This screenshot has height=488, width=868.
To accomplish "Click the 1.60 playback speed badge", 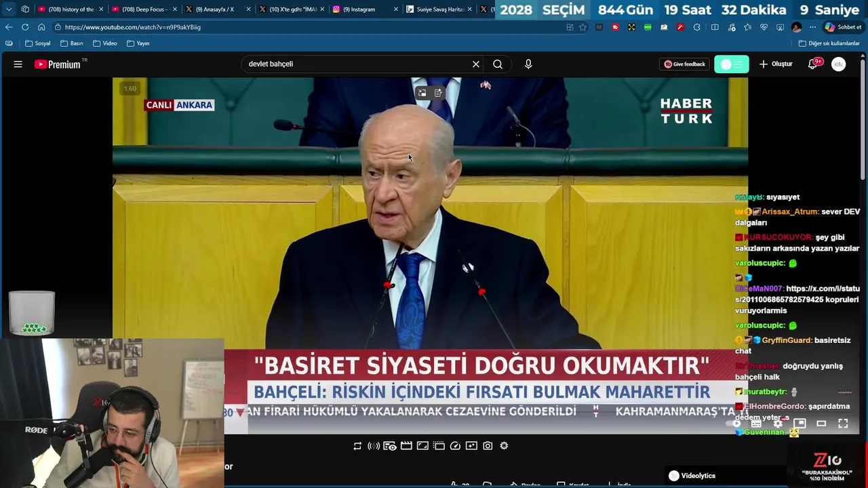I will click(x=130, y=88).
